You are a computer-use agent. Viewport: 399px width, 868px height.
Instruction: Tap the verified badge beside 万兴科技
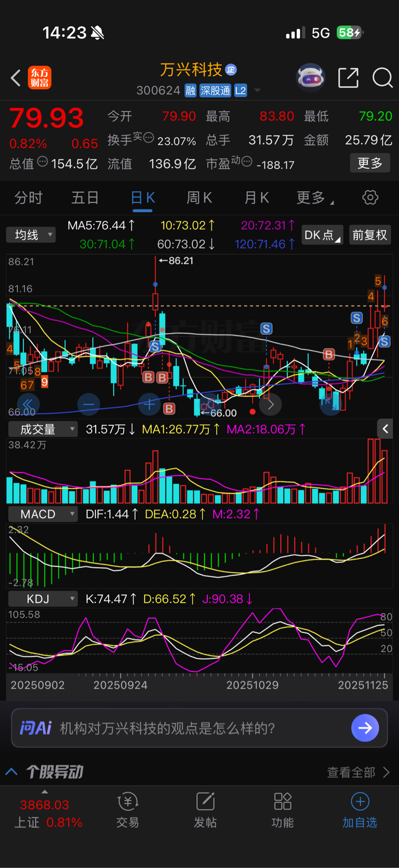click(231, 69)
